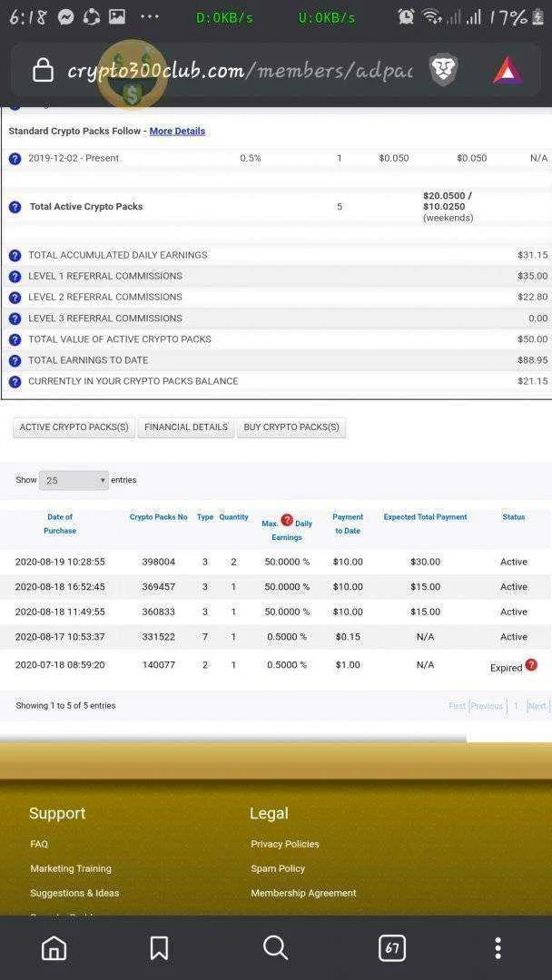Sort by Expected Total Payment column

425,517
